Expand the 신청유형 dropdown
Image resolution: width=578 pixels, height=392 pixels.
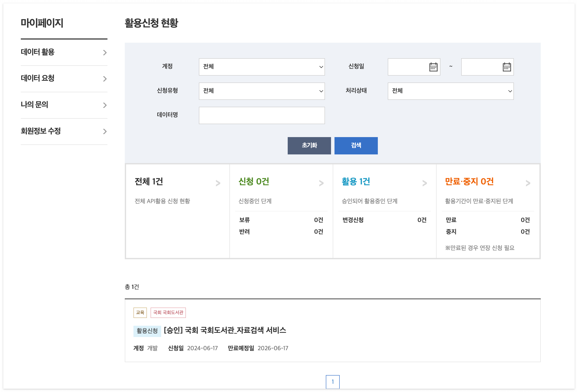262,91
